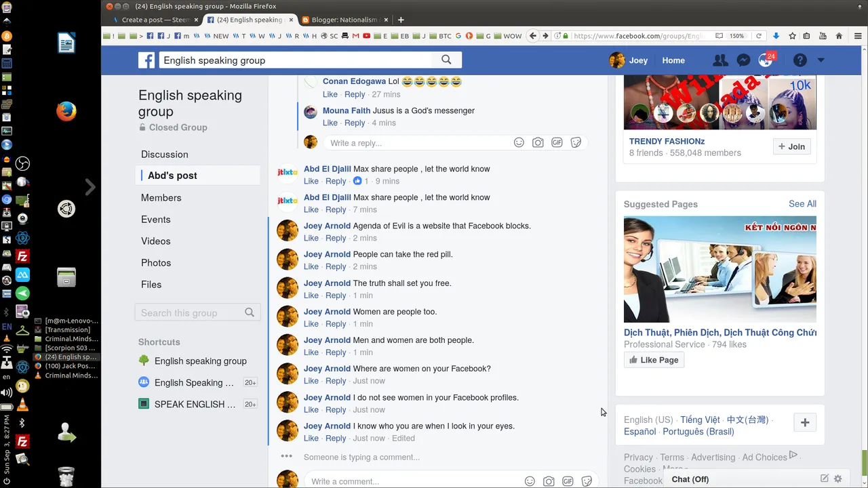Toggle Reader View icon in address bar
Image resolution: width=868 pixels, height=488 pixels.
click(719, 36)
